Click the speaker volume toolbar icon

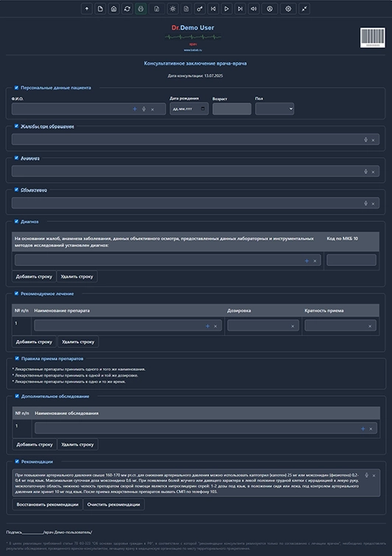(x=253, y=9)
